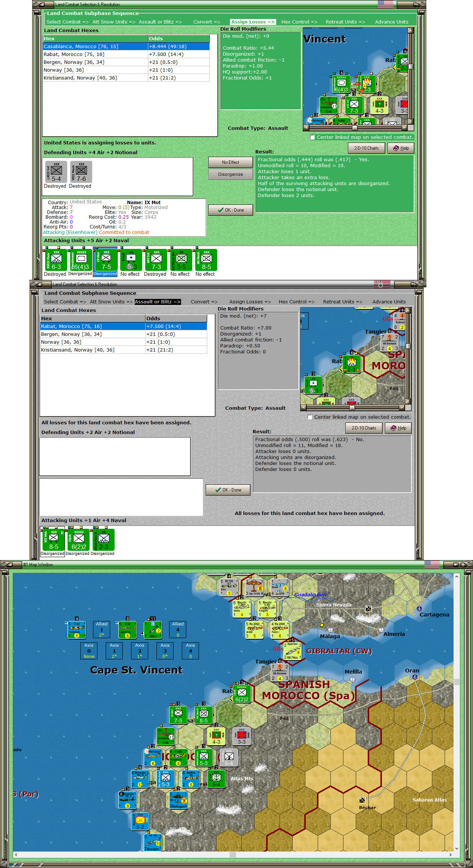Click the 5-2 blue counter on coast
Screen dimensions: 473x868
click(x=140, y=822)
